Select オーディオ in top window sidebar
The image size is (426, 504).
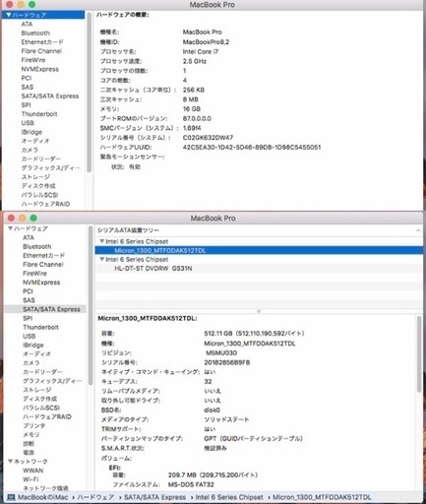pos(35,141)
